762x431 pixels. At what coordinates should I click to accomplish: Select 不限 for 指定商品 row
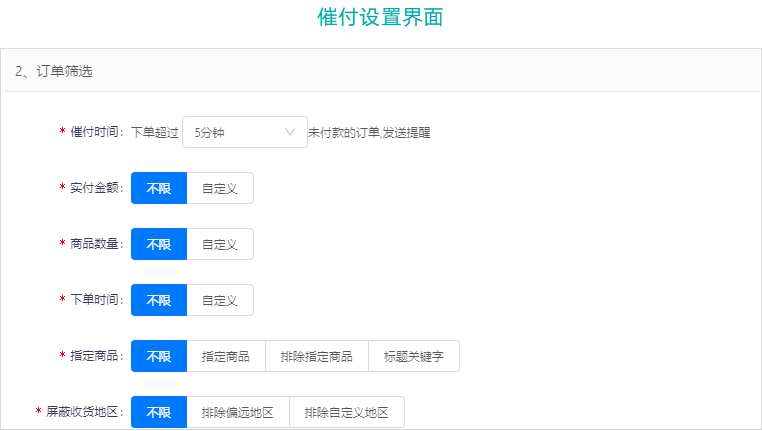pos(159,356)
